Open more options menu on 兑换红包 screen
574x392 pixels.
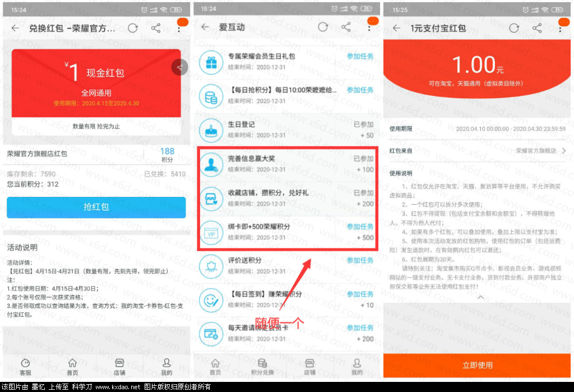[x=179, y=29]
